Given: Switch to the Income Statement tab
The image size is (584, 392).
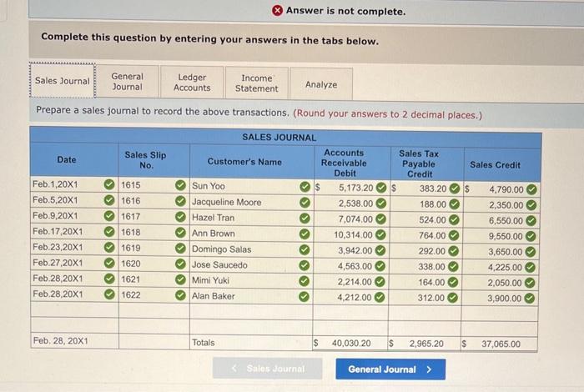Looking at the screenshot, I should click(257, 83).
